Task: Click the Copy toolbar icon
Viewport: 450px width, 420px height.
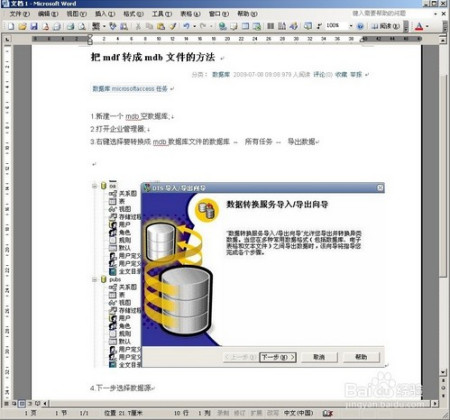Action: coord(149,26)
